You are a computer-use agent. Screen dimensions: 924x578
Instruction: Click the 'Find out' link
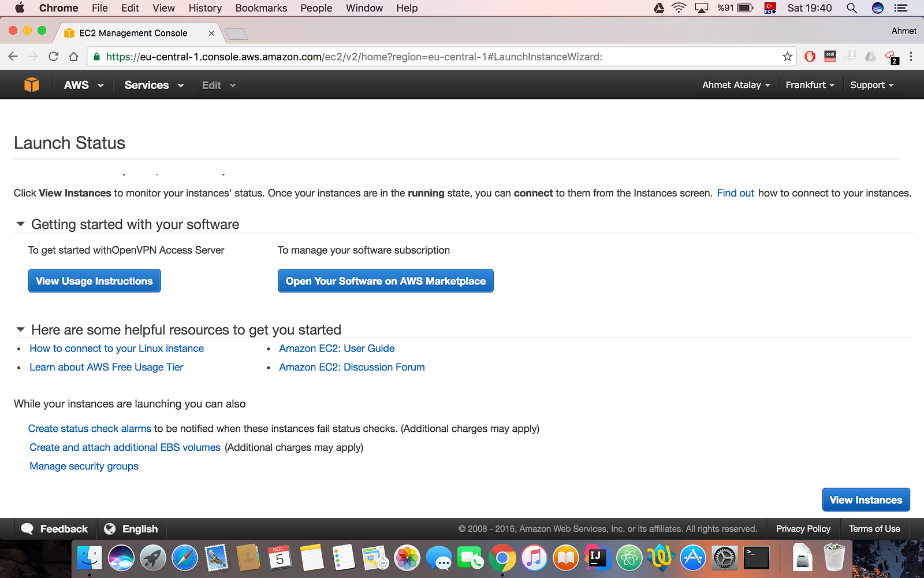click(x=735, y=193)
